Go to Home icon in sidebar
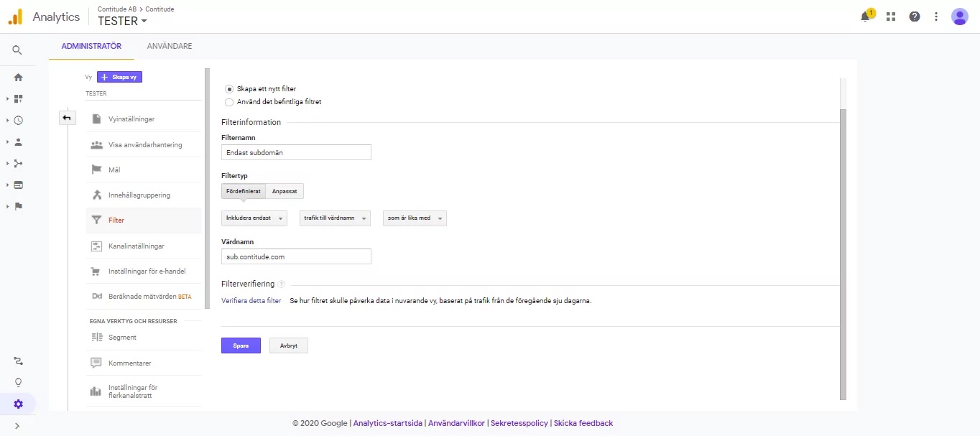This screenshot has width=980, height=436. (x=18, y=77)
